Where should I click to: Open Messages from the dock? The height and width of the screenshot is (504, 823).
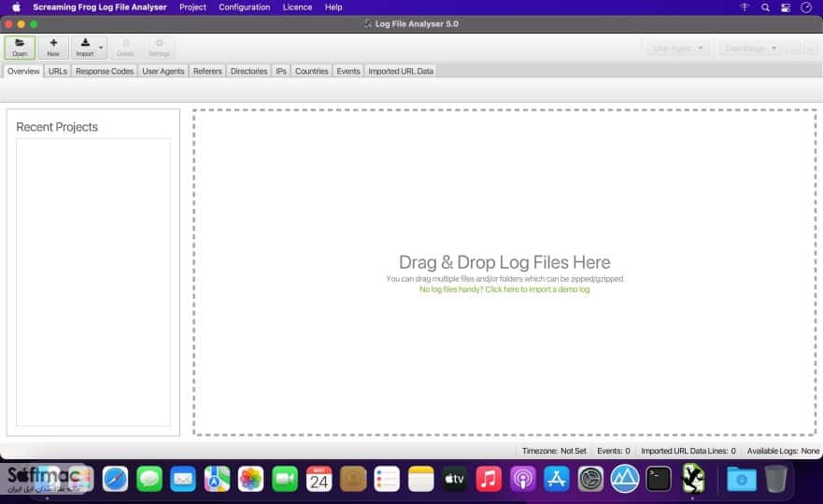[x=149, y=479]
